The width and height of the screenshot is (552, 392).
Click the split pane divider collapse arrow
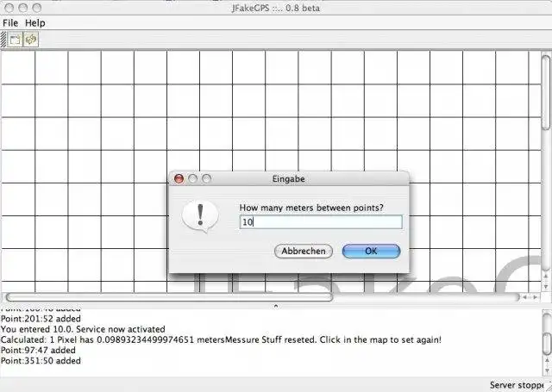tap(276, 306)
